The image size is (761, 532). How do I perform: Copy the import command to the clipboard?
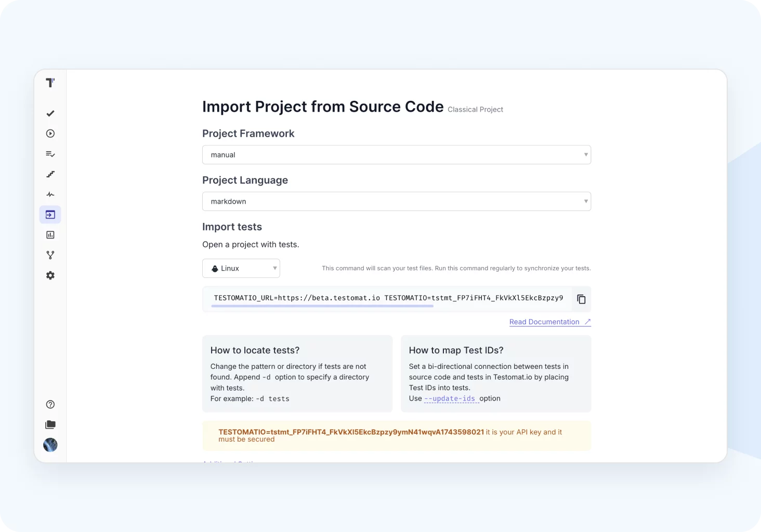click(x=581, y=299)
